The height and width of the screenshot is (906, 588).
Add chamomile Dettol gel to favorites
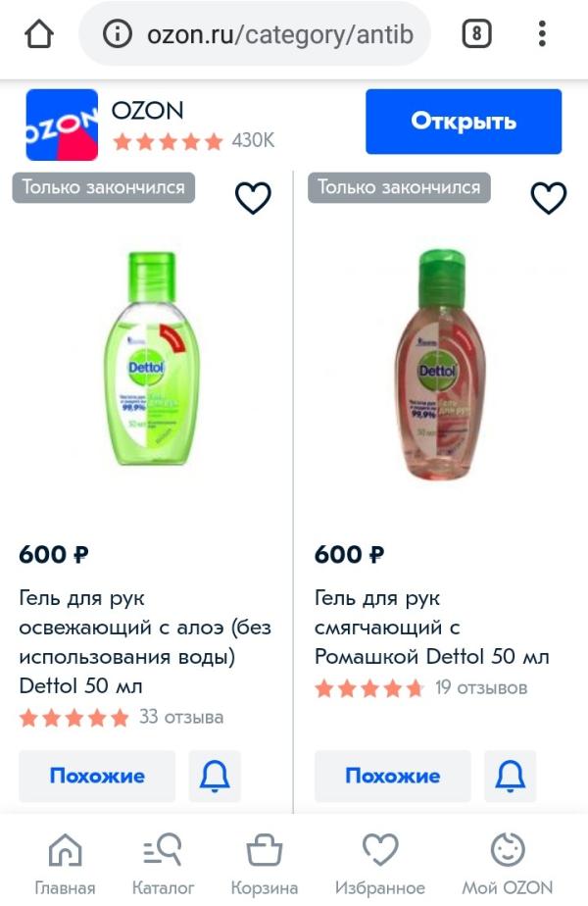[548, 198]
